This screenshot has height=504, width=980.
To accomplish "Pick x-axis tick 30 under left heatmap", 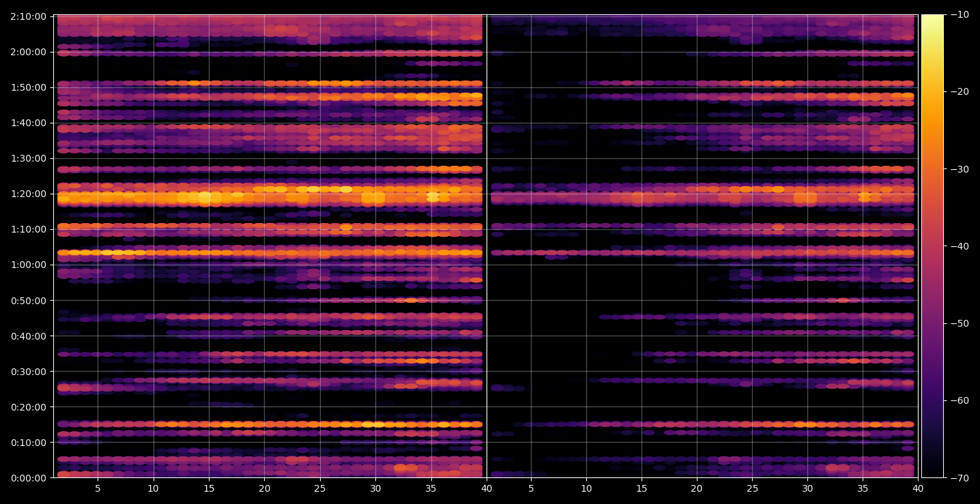I will (375, 488).
